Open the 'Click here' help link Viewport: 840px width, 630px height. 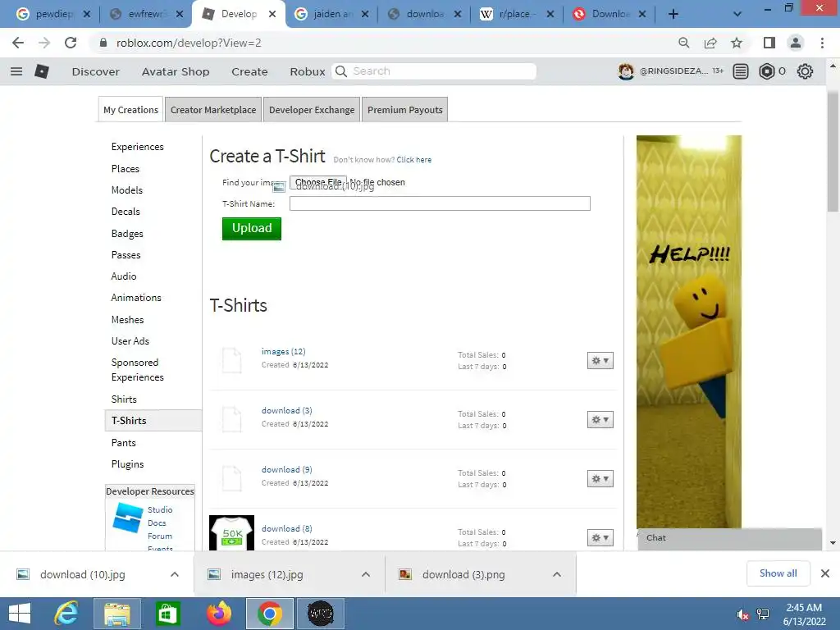413,160
